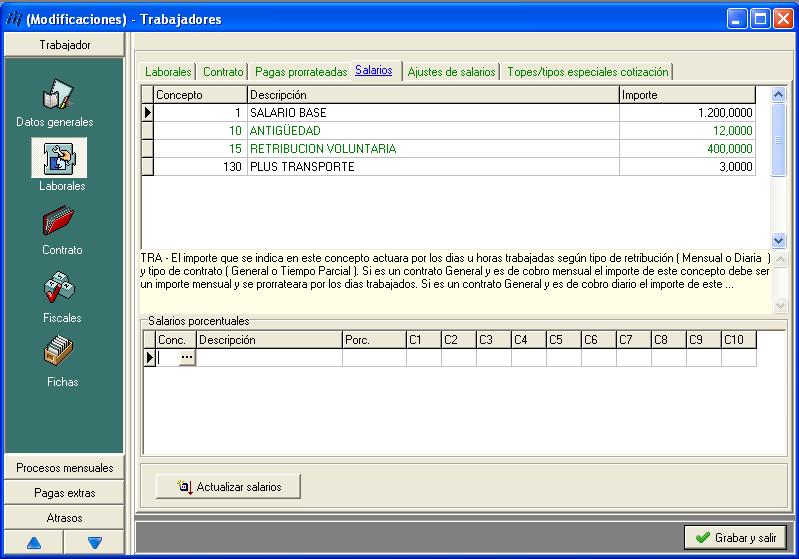Image resolution: width=799 pixels, height=559 pixels.
Task: Click the Importe column header
Action: 687,95
